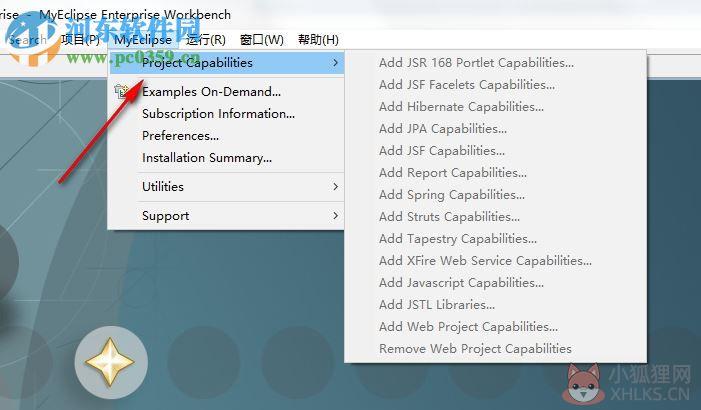701x410 pixels.
Task: Expand the Support submenu arrow
Action: point(335,216)
